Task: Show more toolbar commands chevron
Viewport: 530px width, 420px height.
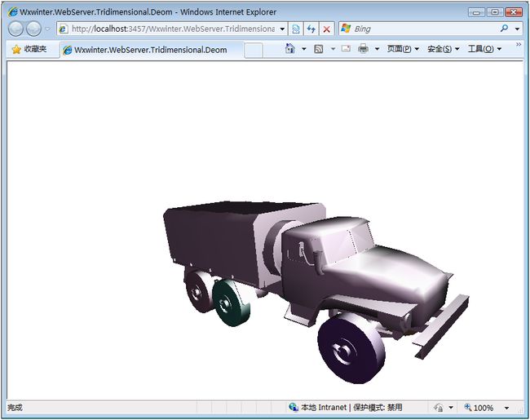Action: click(519, 44)
